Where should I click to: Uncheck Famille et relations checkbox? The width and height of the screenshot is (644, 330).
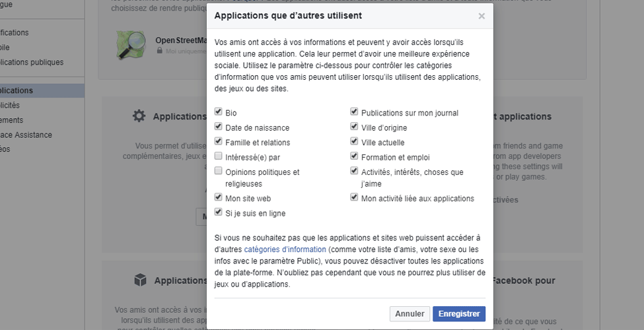pyautogui.click(x=218, y=141)
